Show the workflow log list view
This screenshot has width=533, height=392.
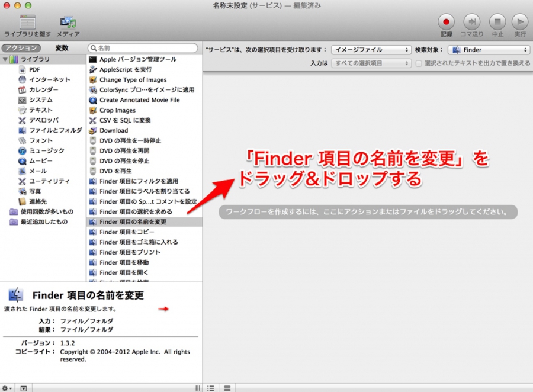click(211, 388)
